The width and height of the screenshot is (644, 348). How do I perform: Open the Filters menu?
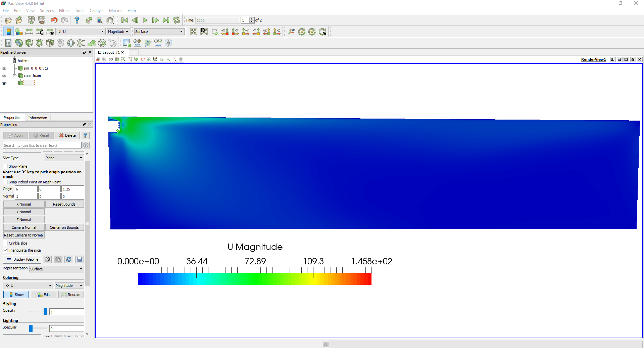pos(64,11)
